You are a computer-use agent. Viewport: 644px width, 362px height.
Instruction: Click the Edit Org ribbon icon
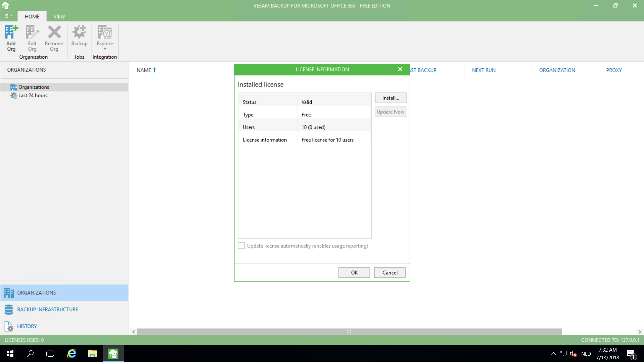click(x=32, y=33)
